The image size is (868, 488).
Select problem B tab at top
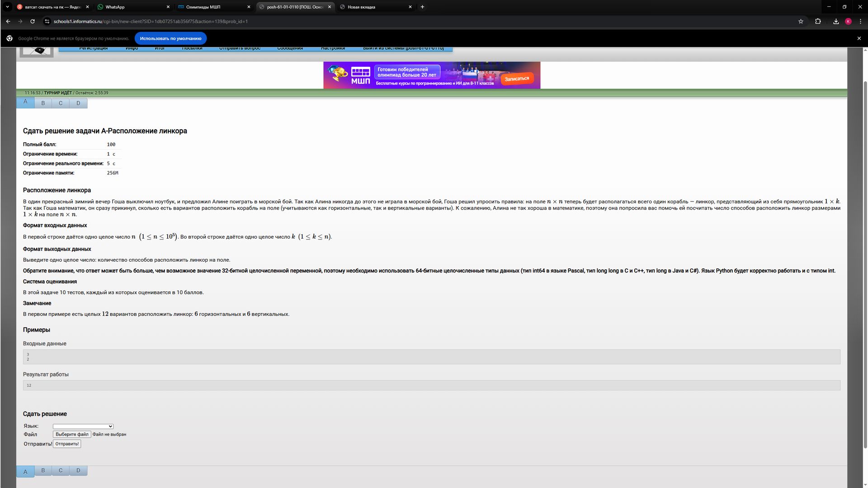[x=43, y=103]
